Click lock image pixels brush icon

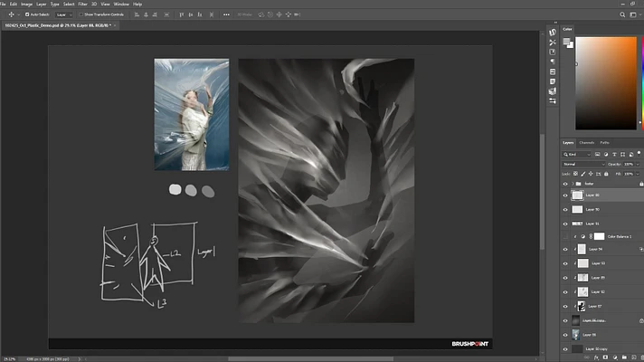click(583, 174)
